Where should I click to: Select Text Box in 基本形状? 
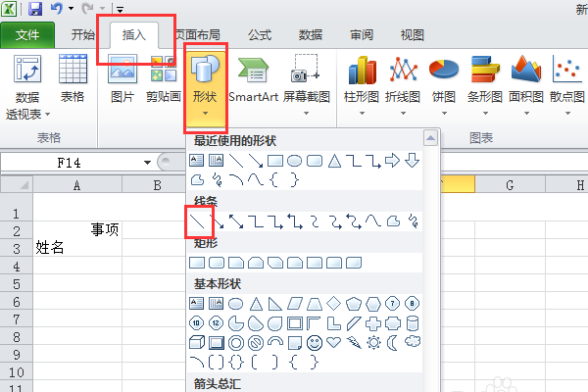click(x=197, y=303)
